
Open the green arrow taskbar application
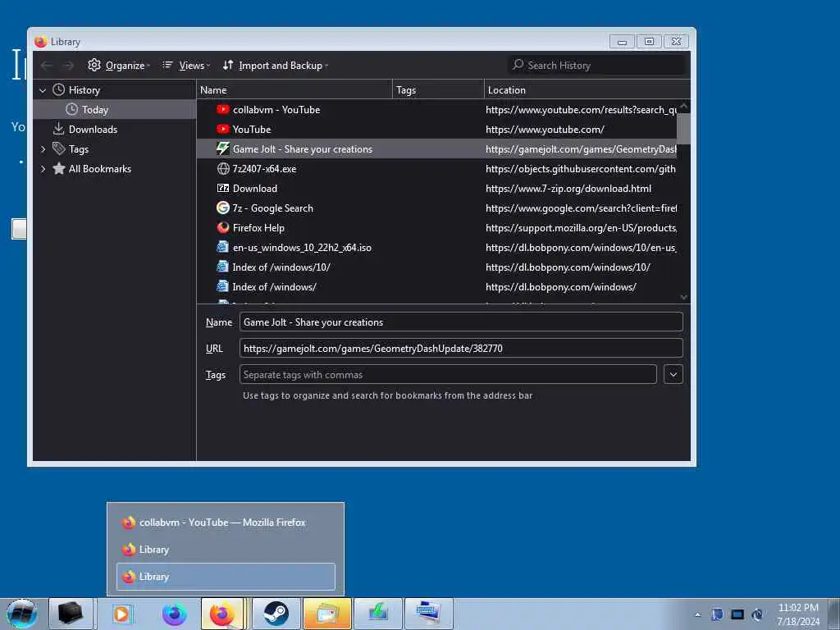point(377,614)
